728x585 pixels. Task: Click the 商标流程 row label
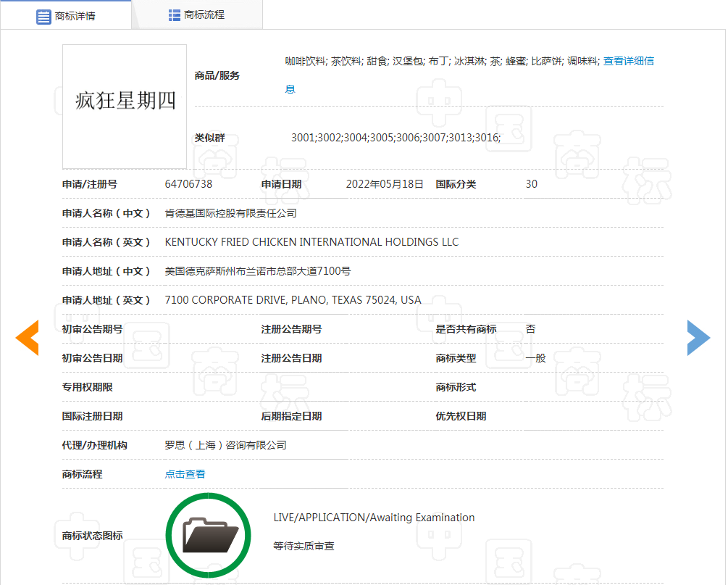(x=82, y=474)
